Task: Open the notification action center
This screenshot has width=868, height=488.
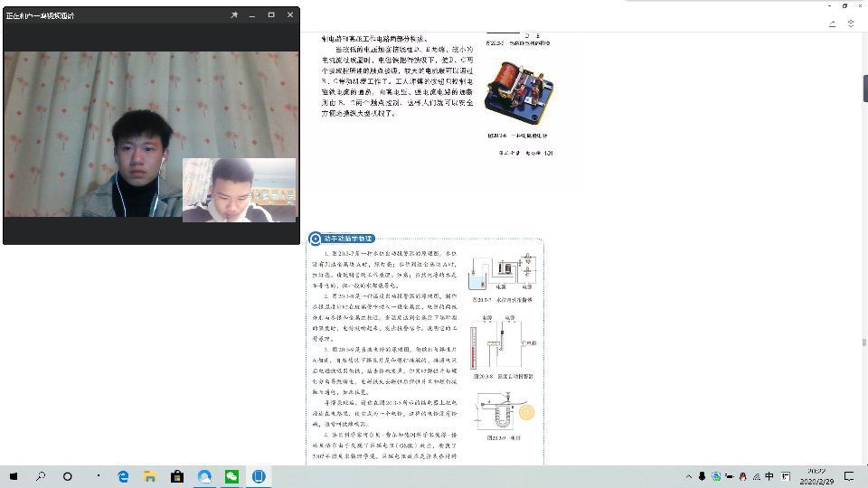Action: click(849, 476)
